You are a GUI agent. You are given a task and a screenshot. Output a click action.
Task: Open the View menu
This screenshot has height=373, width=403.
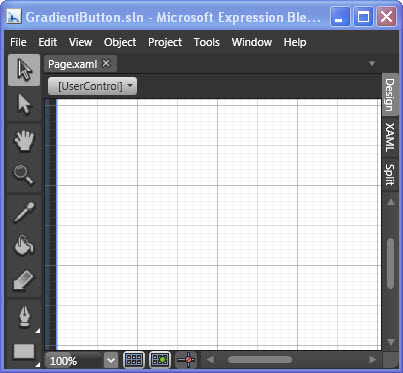[x=80, y=42]
